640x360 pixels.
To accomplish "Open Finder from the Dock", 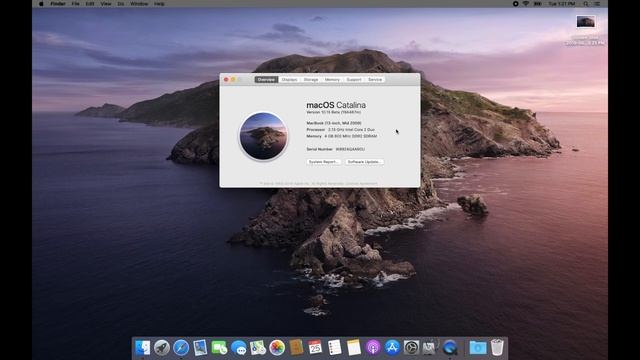I will (x=142, y=348).
